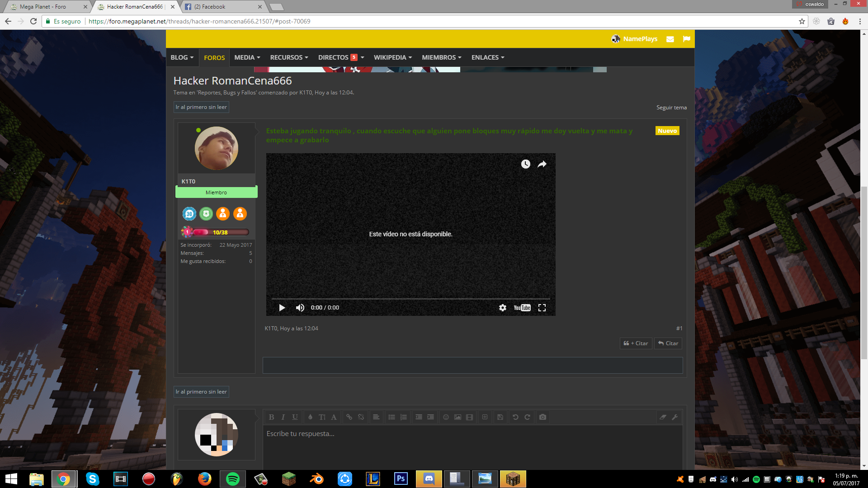Click camera icon in editor toolbar

pos(542,417)
